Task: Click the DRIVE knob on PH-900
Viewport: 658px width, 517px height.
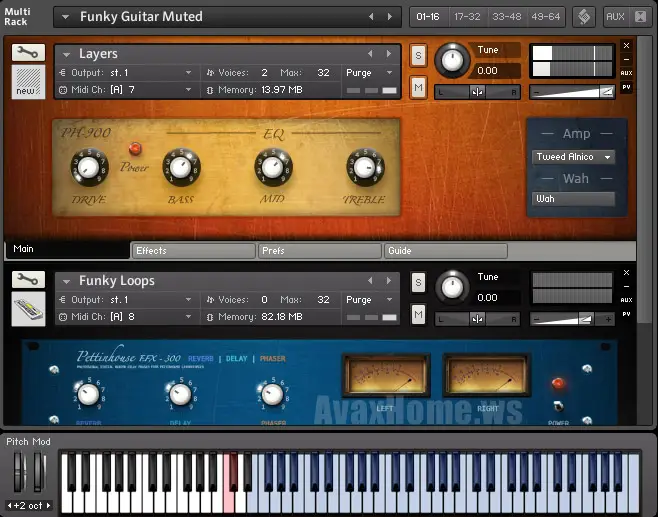Action: [x=89, y=167]
